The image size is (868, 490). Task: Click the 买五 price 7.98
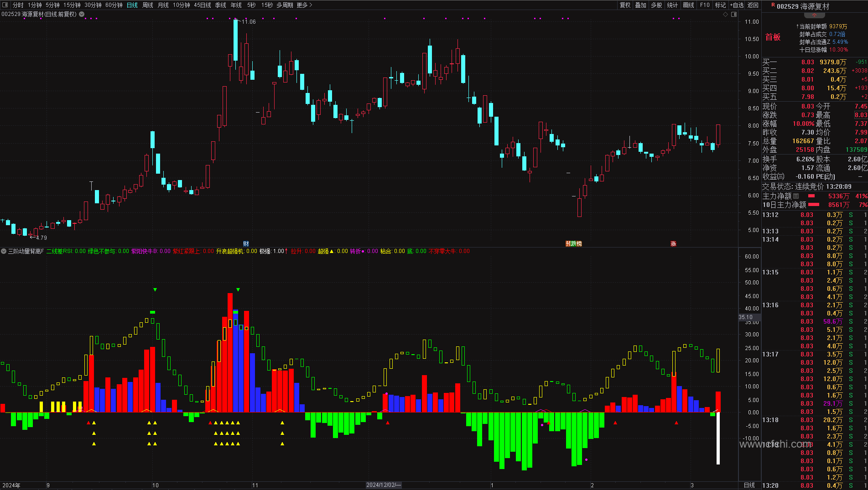(x=807, y=97)
